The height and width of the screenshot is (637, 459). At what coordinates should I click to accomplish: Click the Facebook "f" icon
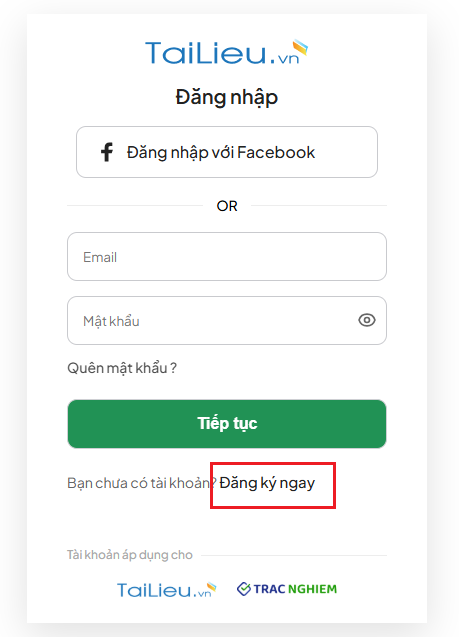(x=107, y=152)
